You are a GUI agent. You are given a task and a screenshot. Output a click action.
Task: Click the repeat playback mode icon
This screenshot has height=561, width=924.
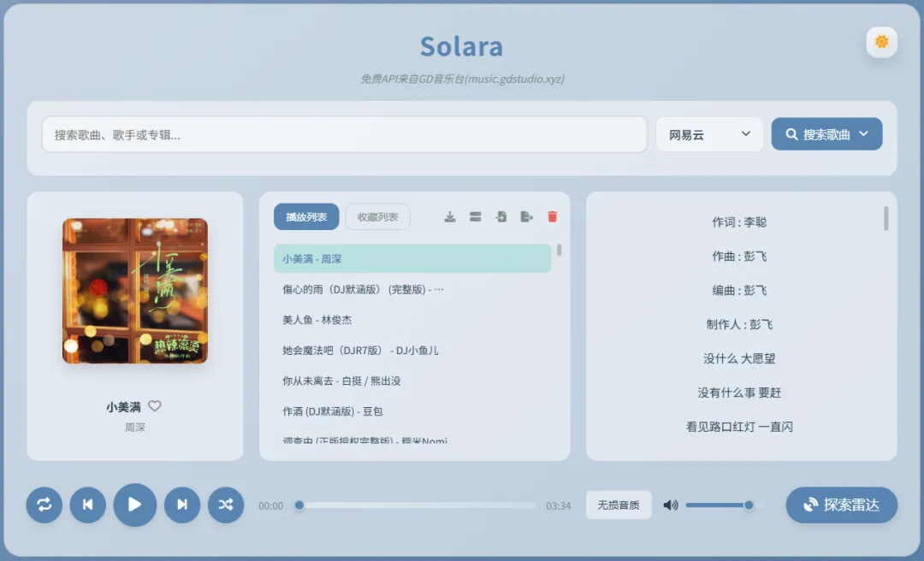click(x=44, y=505)
